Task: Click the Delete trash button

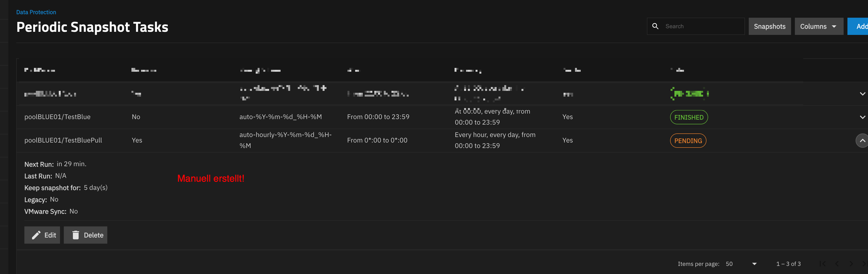Action: (x=86, y=235)
